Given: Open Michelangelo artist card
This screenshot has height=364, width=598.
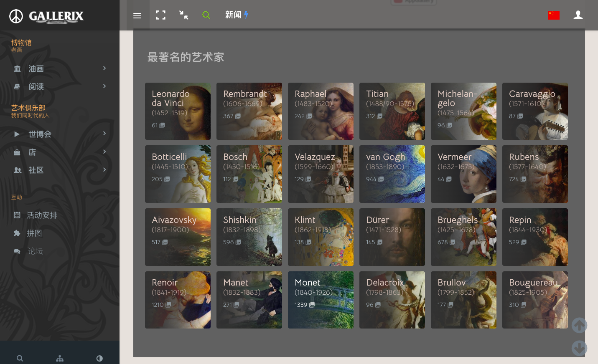Looking at the screenshot, I should pyautogui.click(x=463, y=111).
